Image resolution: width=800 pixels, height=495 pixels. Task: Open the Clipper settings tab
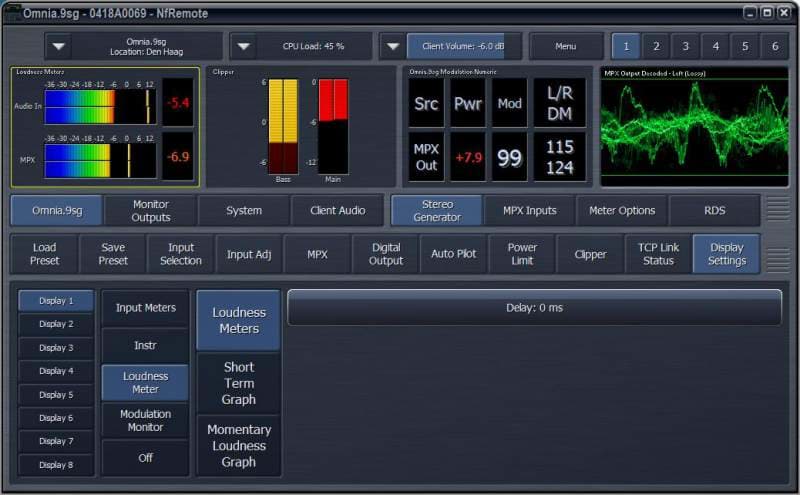click(590, 254)
